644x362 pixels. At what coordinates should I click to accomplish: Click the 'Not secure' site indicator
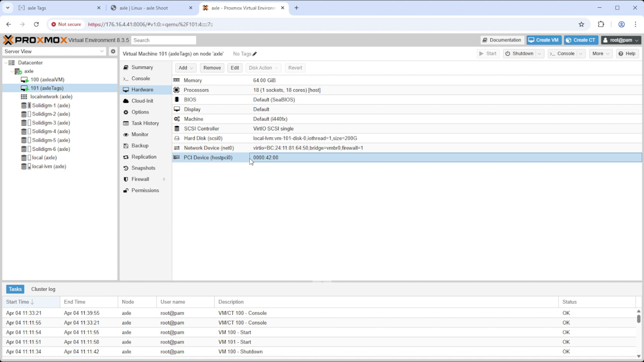tap(66, 24)
